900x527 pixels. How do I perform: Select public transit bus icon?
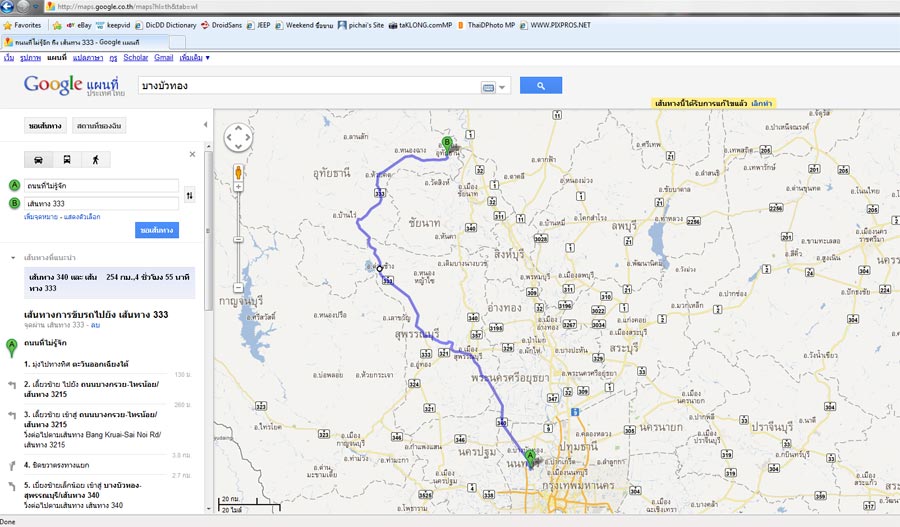[x=67, y=159]
